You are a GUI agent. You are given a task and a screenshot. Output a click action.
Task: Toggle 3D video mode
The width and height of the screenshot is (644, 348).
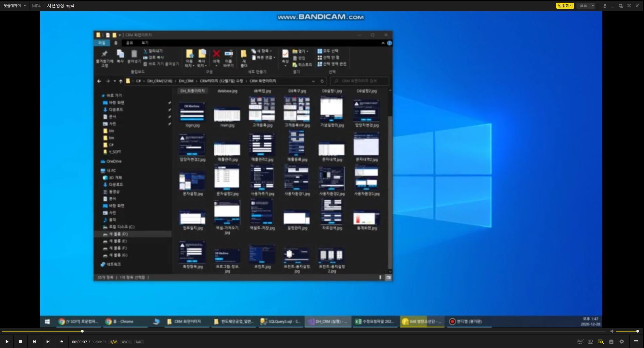click(x=590, y=342)
